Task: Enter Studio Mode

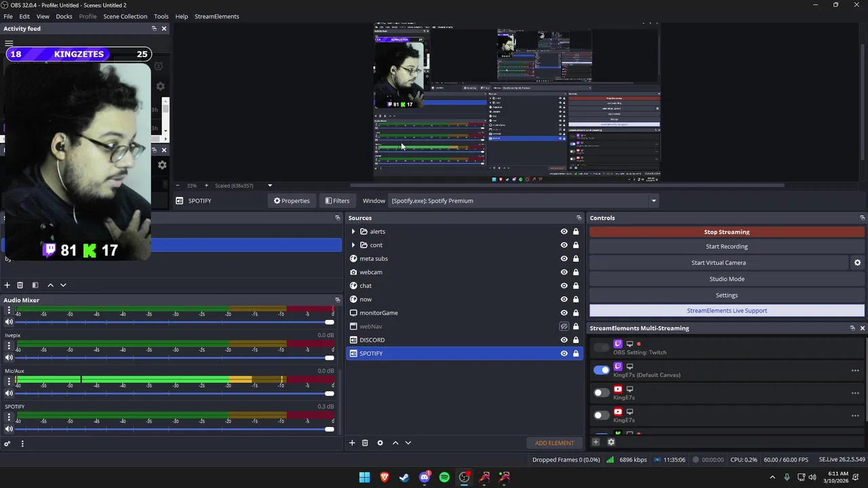Action: click(727, 279)
